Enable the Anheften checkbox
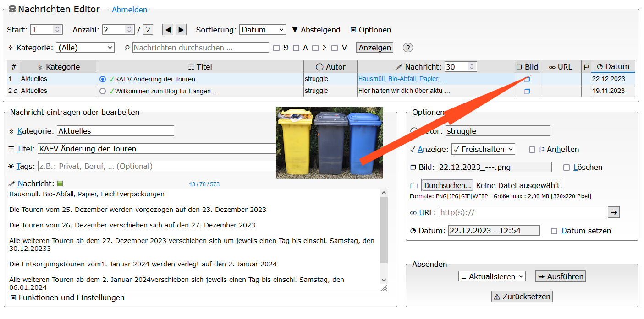Image resolution: width=644 pixels, height=319 pixels. tap(532, 150)
